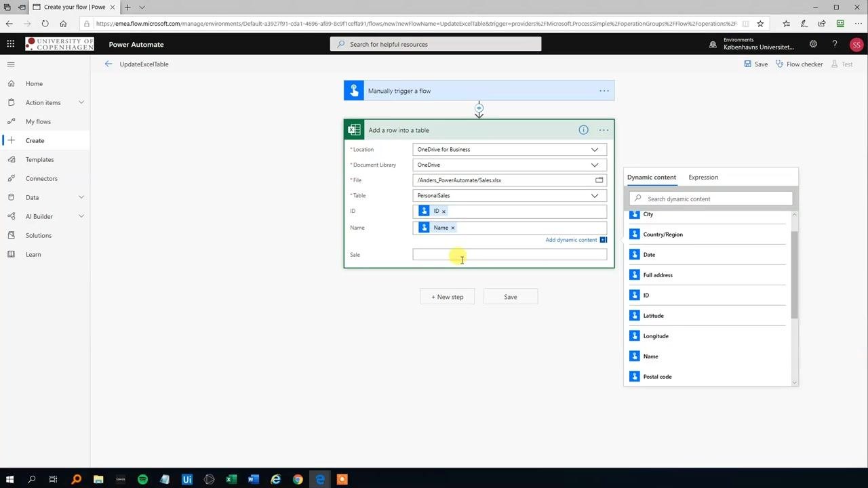The width and height of the screenshot is (868, 488).
Task: Collapse the left navigation hamburger menu
Action: [10, 64]
